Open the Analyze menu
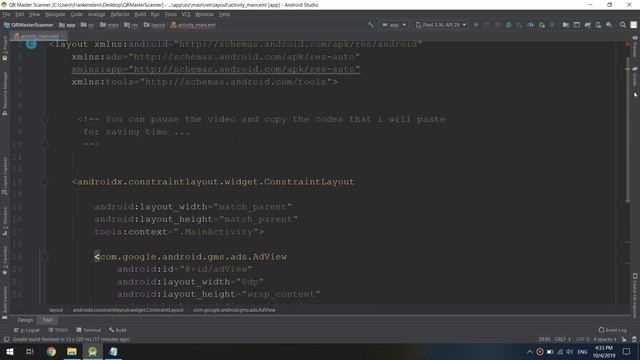 pyautogui.click(x=97, y=14)
